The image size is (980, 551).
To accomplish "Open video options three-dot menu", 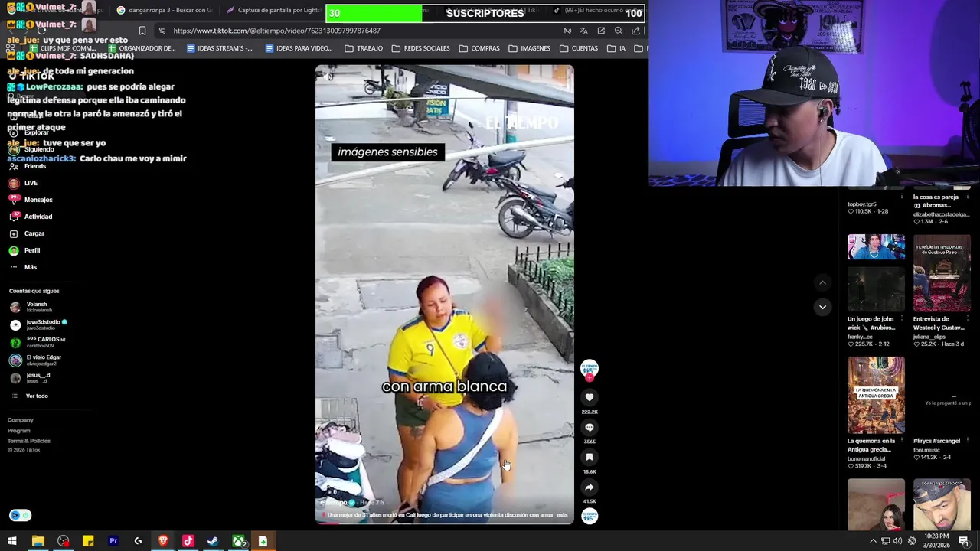I will 561,76.
